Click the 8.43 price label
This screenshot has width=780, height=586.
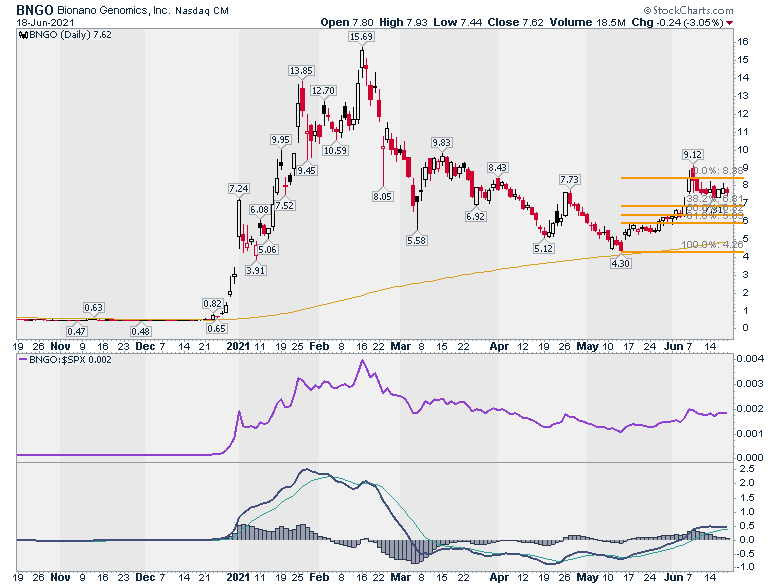coord(497,168)
